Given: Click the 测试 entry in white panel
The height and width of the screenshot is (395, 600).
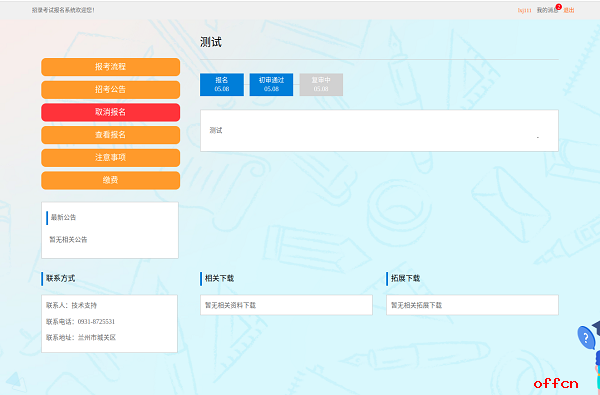Looking at the screenshot, I should click(x=216, y=131).
